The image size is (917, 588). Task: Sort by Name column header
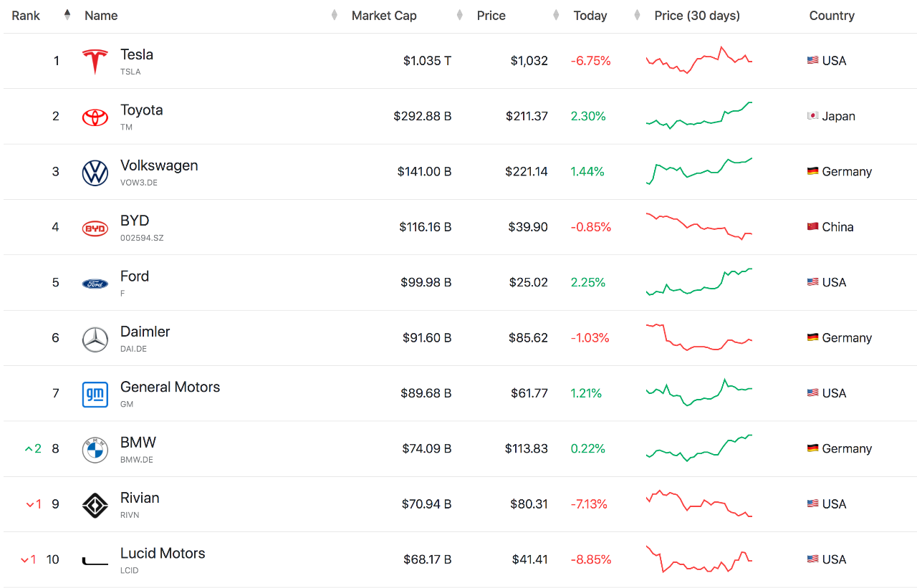tap(101, 16)
